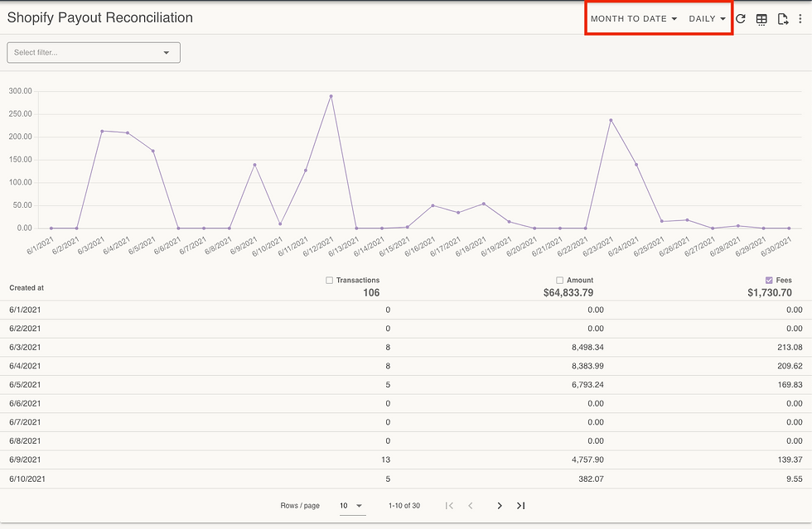Jump to last page of table

pos(521,506)
